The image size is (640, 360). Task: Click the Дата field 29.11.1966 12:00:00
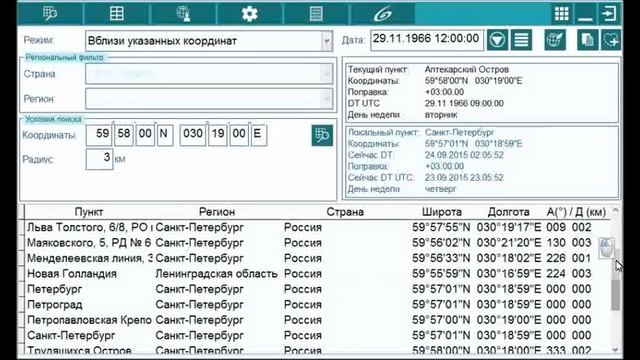tap(427, 40)
